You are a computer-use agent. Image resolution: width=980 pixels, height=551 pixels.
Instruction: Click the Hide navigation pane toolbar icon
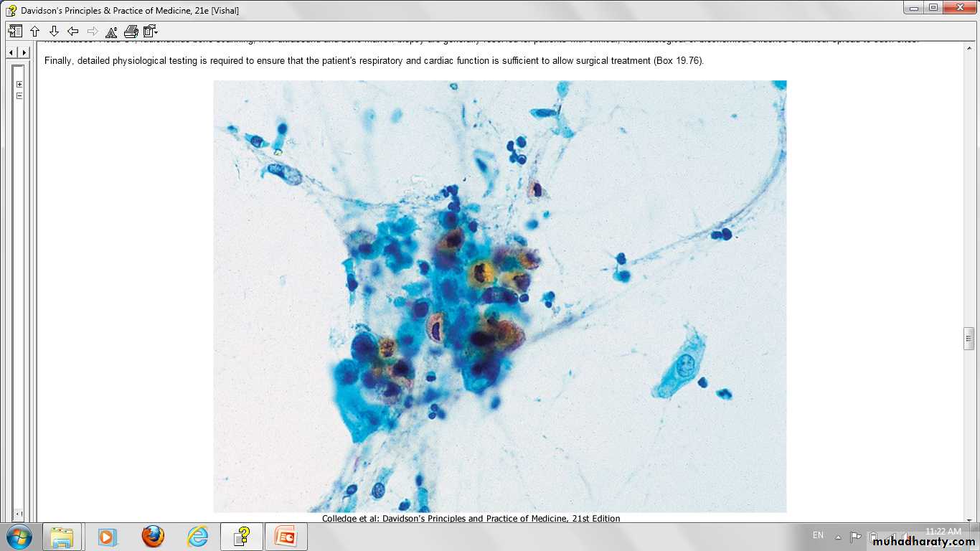coord(15,31)
